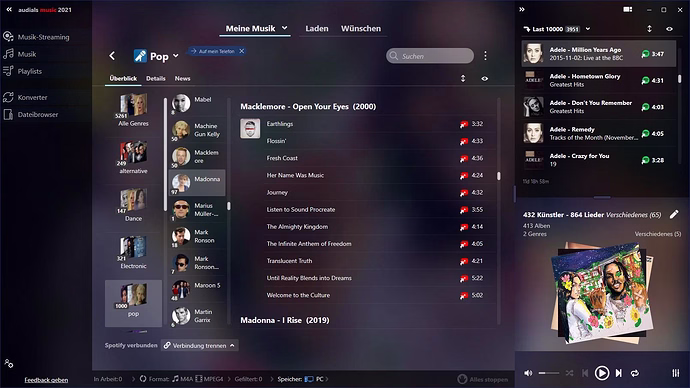Click the green icon beside Adele - Remedy
The width and height of the screenshot is (690, 388).
pos(645,133)
